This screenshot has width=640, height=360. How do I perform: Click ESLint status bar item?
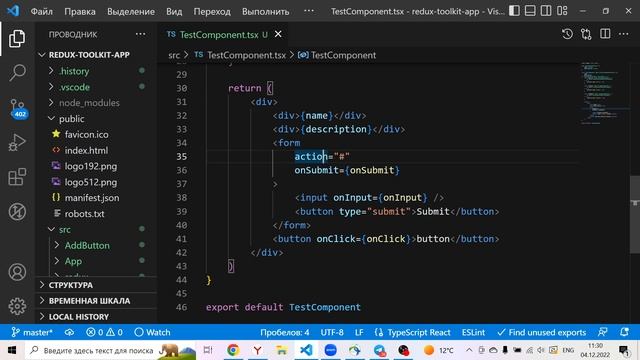click(473, 332)
